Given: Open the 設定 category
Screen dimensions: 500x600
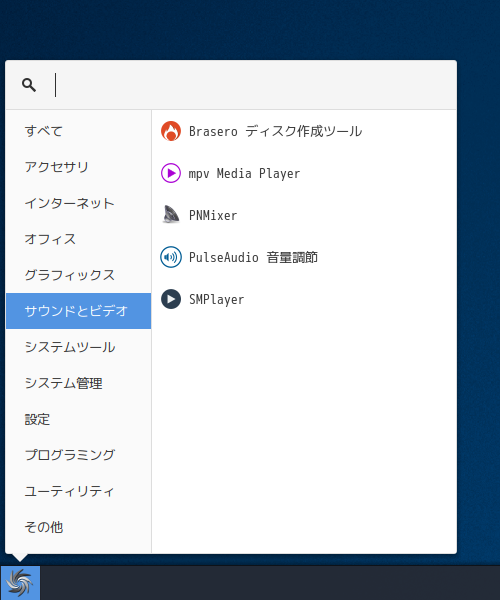Looking at the screenshot, I should [x=78, y=419].
